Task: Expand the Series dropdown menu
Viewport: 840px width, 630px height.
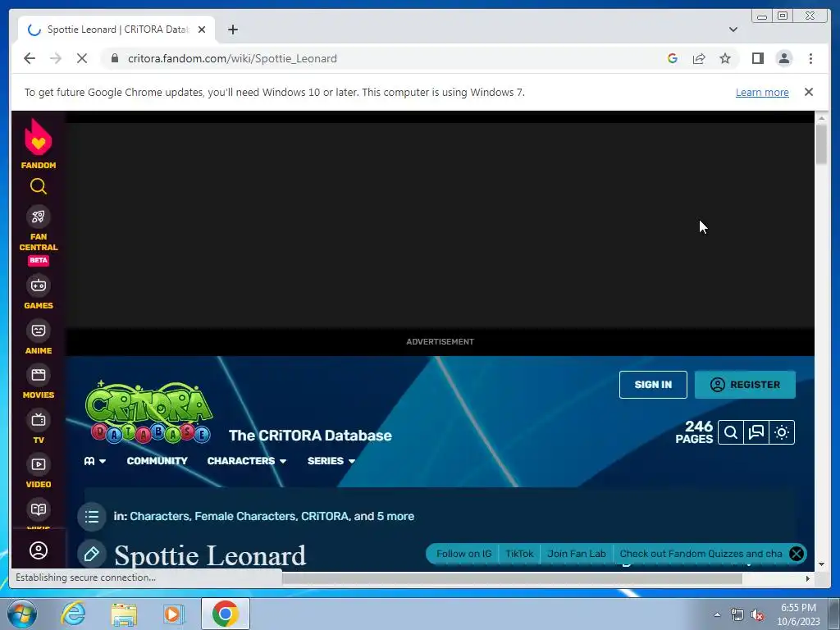Action: (331, 461)
